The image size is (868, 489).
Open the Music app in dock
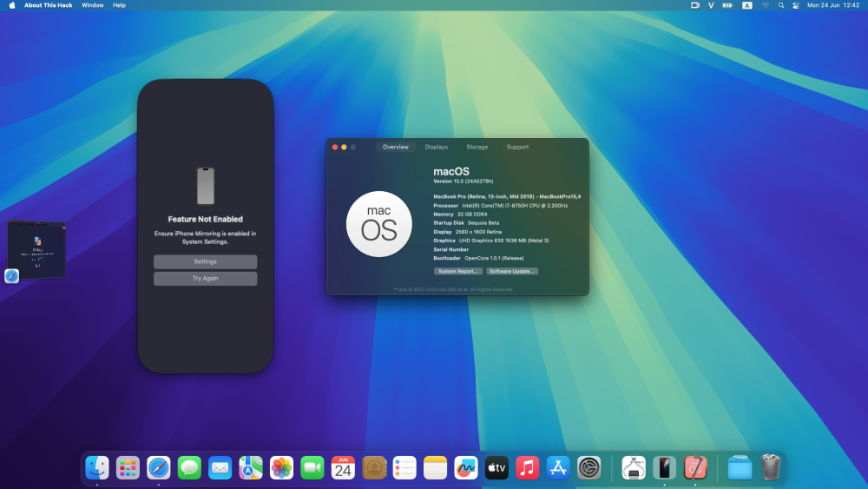point(528,468)
